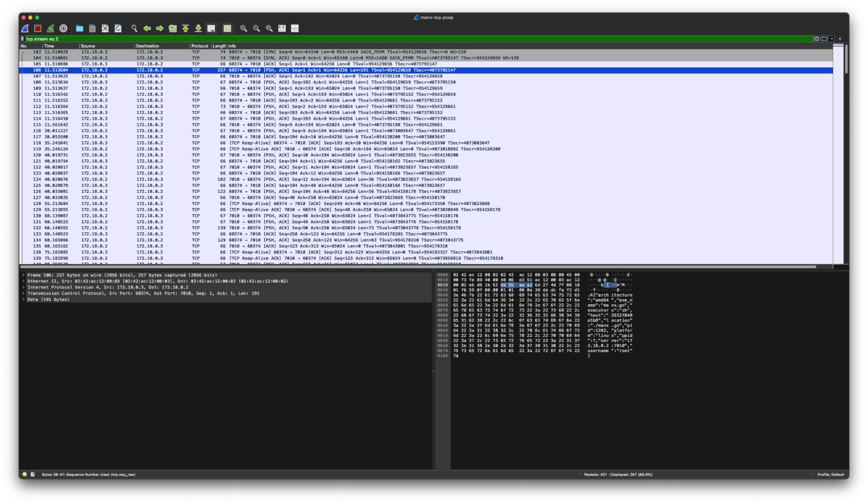This screenshot has height=504, width=868.
Task: Click the red stop capture icon
Action: (38, 28)
